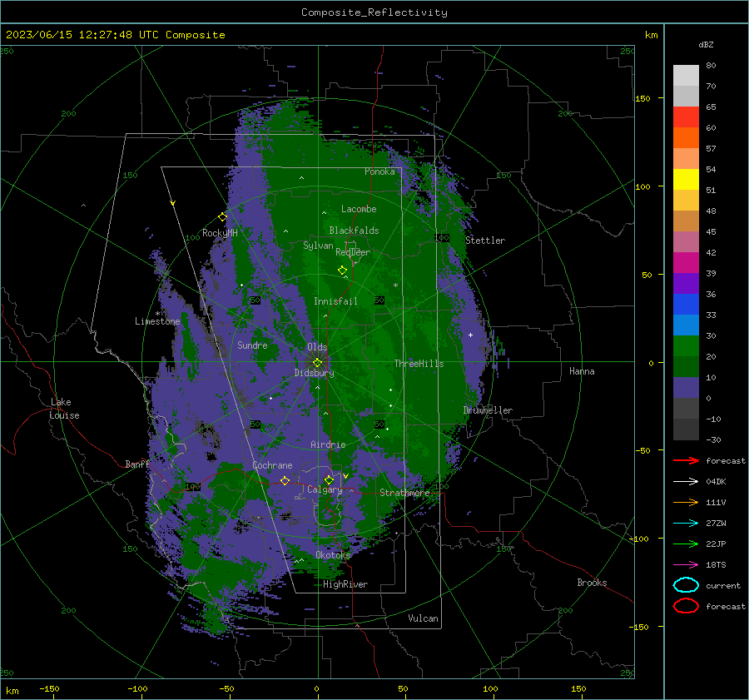Click the 'Olds' map label
The image size is (749, 700).
point(317,347)
